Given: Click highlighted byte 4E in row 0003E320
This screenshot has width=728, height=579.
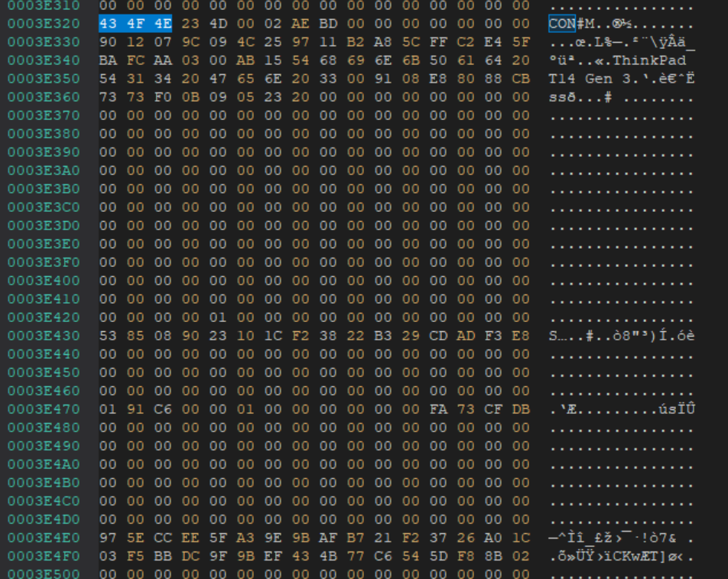Looking at the screenshot, I should pos(163,24).
